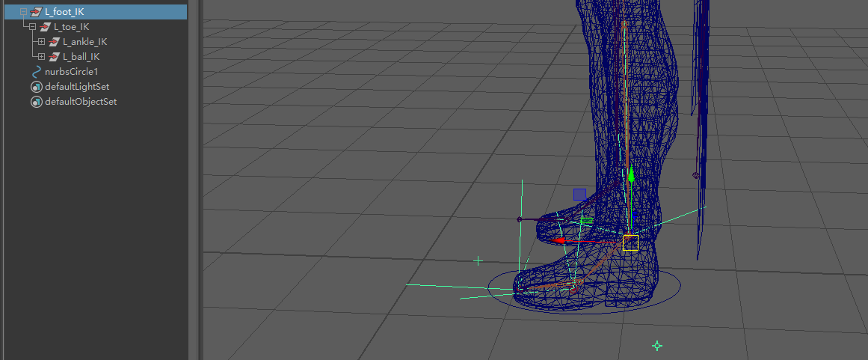Select nurbsCircle1 in the outliner

(71, 71)
